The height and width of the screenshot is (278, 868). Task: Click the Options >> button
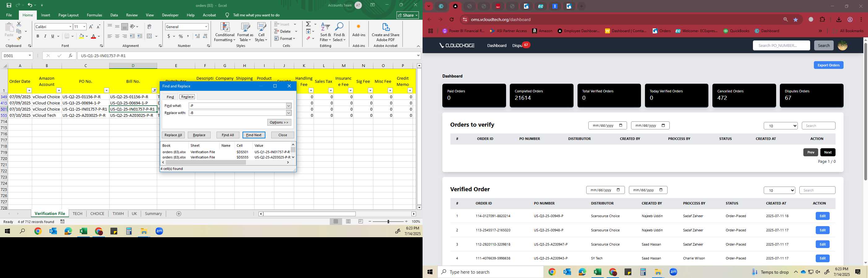[x=279, y=123]
